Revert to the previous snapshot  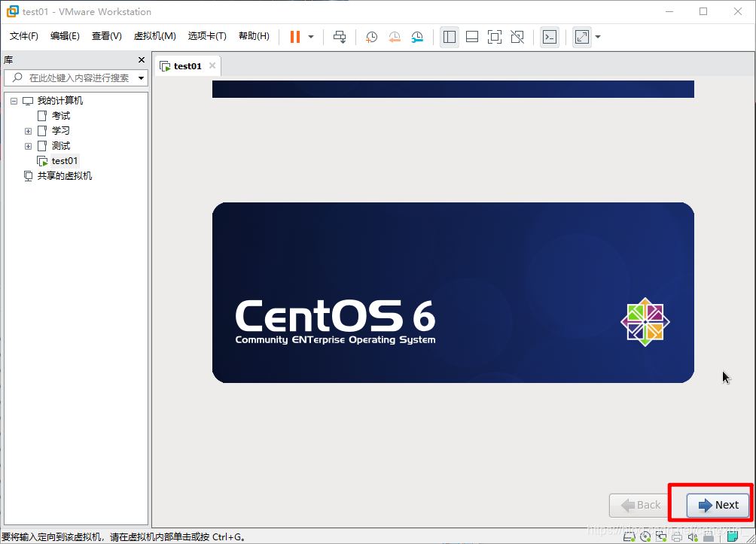(395, 37)
